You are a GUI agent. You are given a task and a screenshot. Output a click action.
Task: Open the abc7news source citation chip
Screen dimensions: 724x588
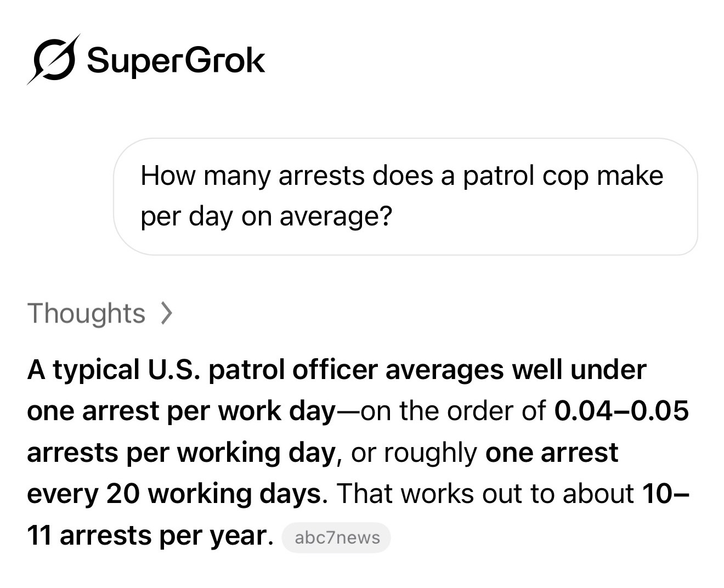pos(337,538)
